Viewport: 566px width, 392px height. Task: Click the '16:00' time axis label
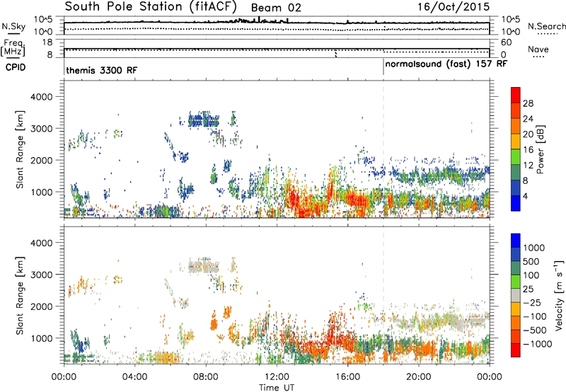(x=347, y=377)
